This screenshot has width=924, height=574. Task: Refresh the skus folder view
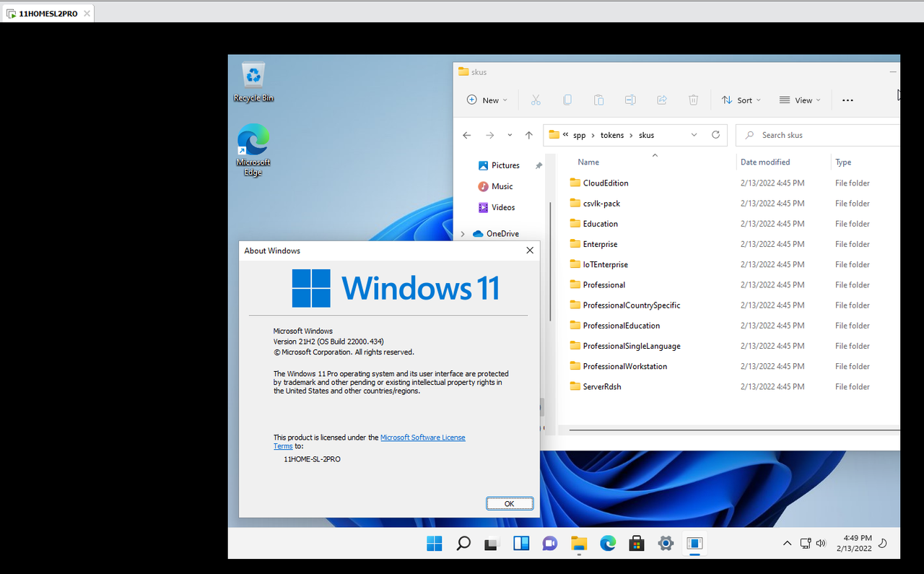(x=716, y=135)
